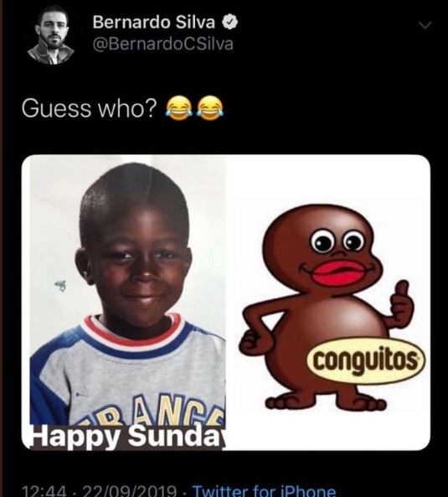Click the second laughing-tears emoji

pos(209,108)
